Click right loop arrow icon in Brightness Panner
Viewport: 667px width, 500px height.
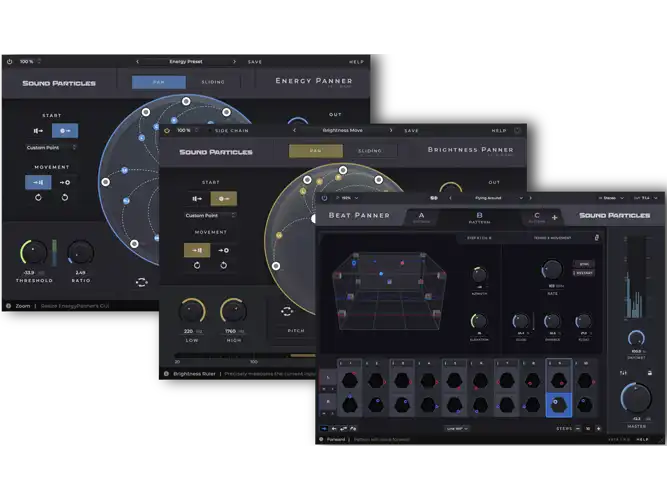click(223, 266)
